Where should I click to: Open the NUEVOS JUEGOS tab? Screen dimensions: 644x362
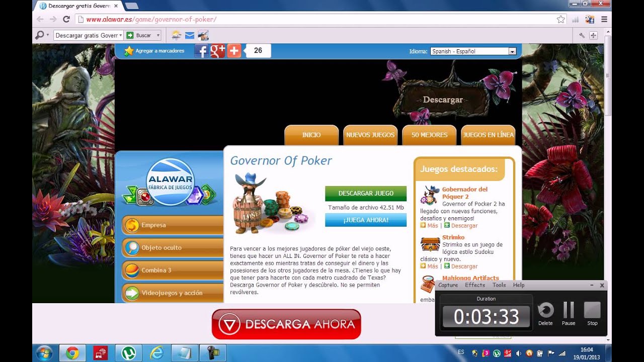[x=370, y=135]
